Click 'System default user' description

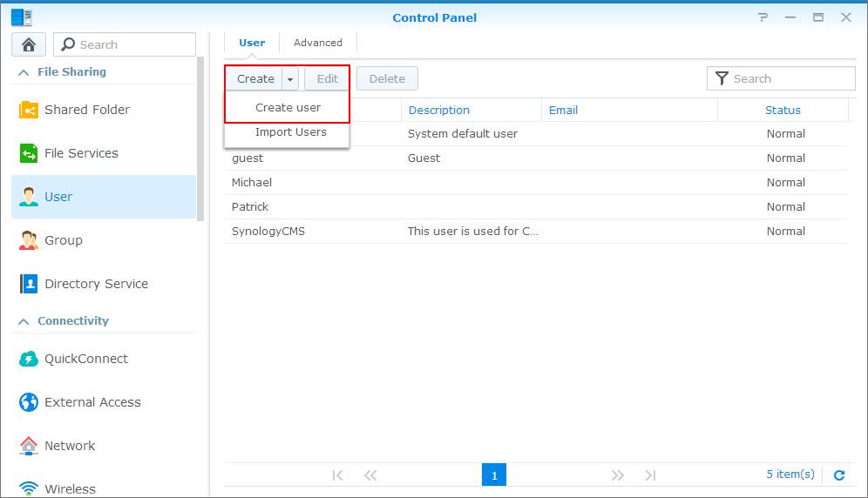pos(463,134)
